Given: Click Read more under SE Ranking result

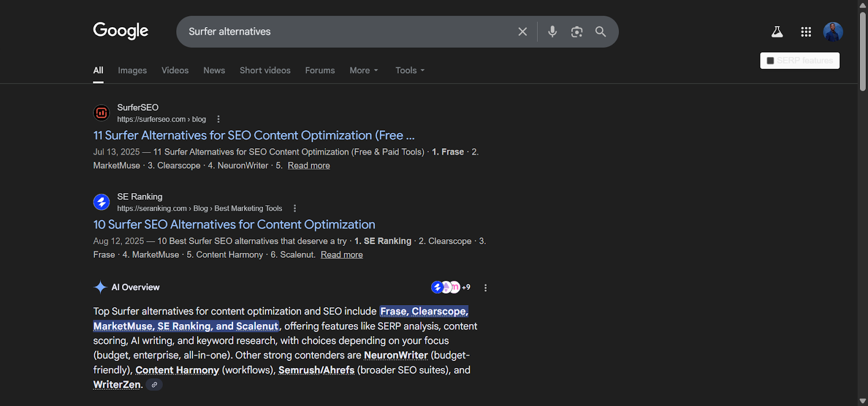Looking at the screenshot, I should coord(342,255).
